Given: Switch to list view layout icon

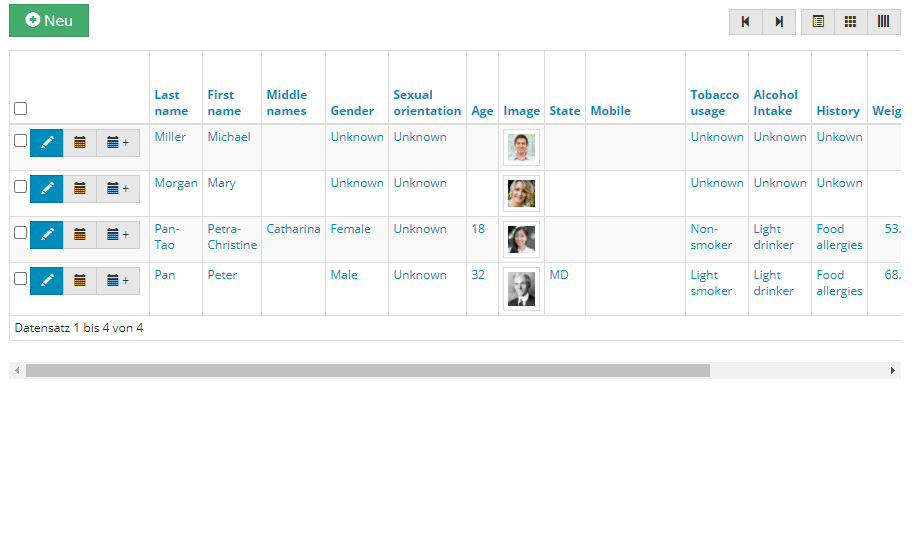Looking at the screenshot, I should (818, 22).
